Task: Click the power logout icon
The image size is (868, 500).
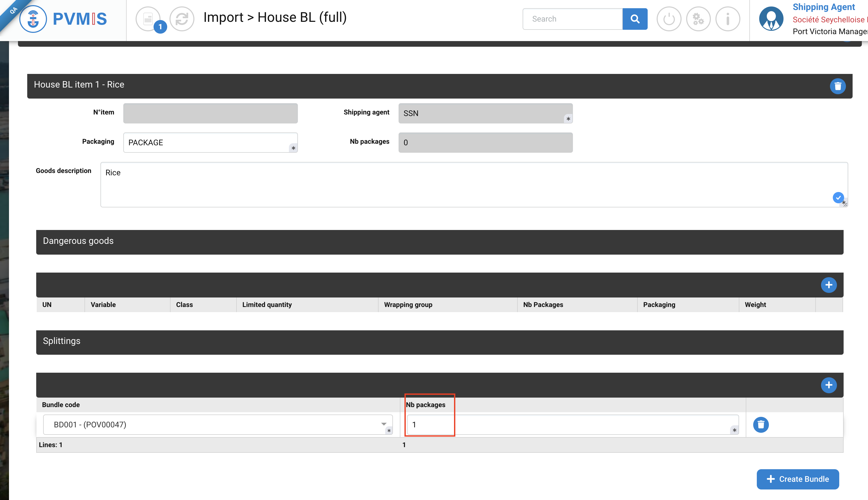Action: [668, 19]
